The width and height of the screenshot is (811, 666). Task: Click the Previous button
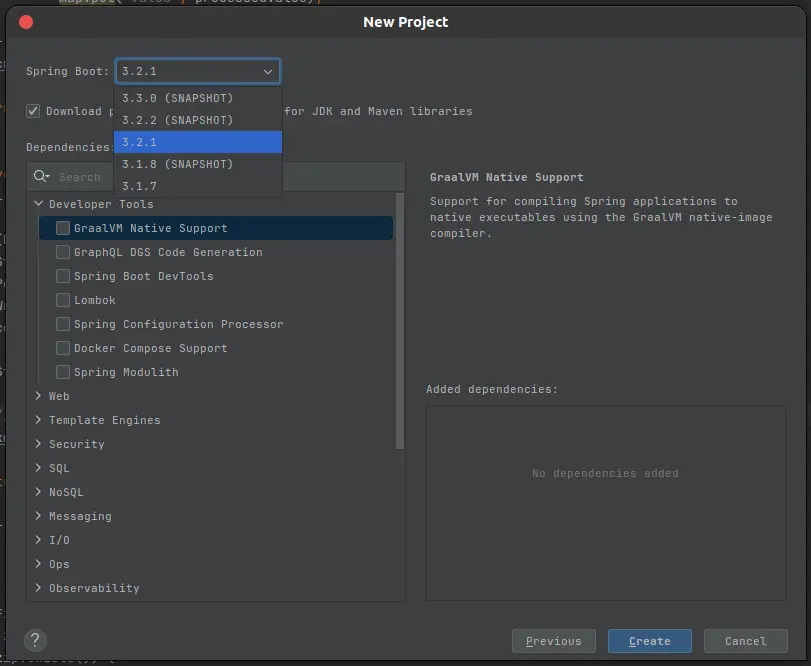tap(553, 641)
